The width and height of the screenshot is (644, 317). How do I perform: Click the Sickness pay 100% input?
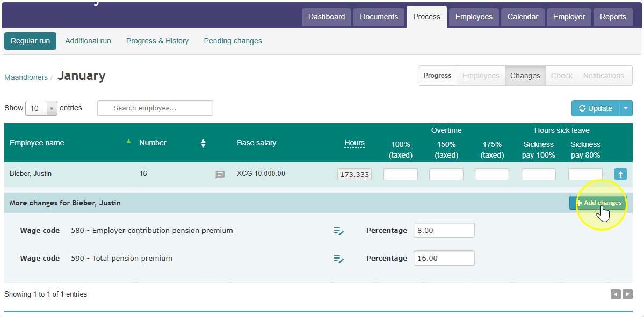point(538,174)
